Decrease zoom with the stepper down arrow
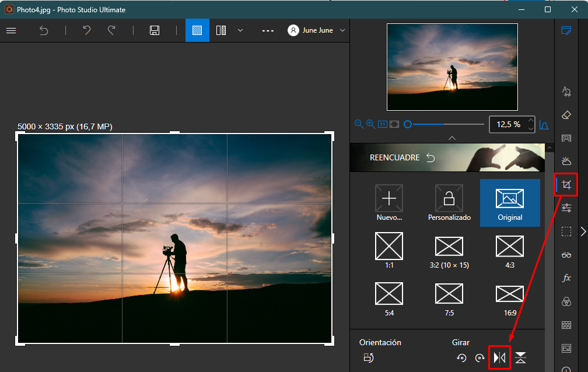The height and width of the screenshot is (372, 588). click(531, 129)
